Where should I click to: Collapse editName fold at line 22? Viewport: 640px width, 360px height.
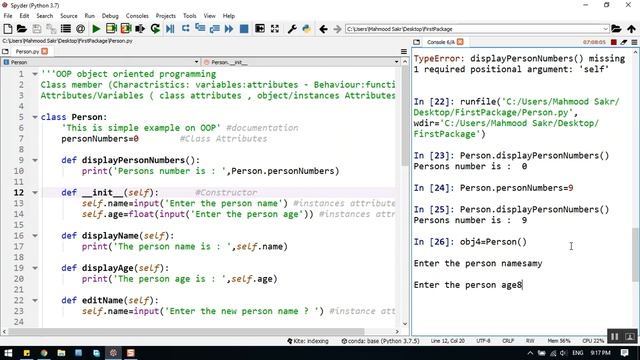point(35,300)
